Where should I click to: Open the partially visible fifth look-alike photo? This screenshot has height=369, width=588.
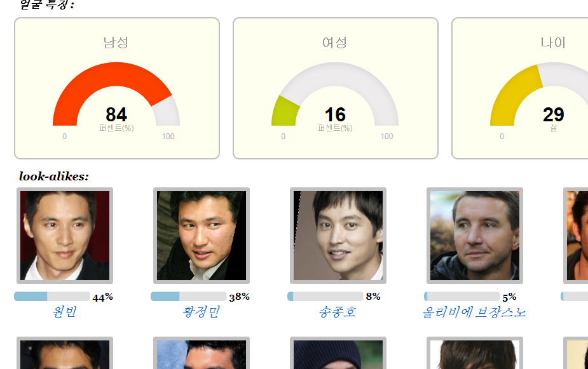(x=576, y=236)
